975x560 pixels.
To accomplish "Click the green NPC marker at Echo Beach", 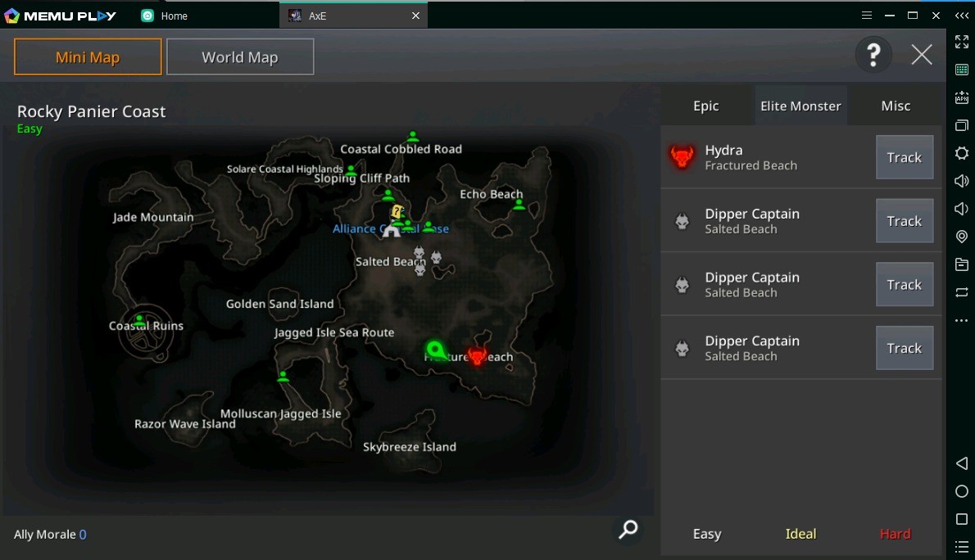I will [x=519, y=205].
